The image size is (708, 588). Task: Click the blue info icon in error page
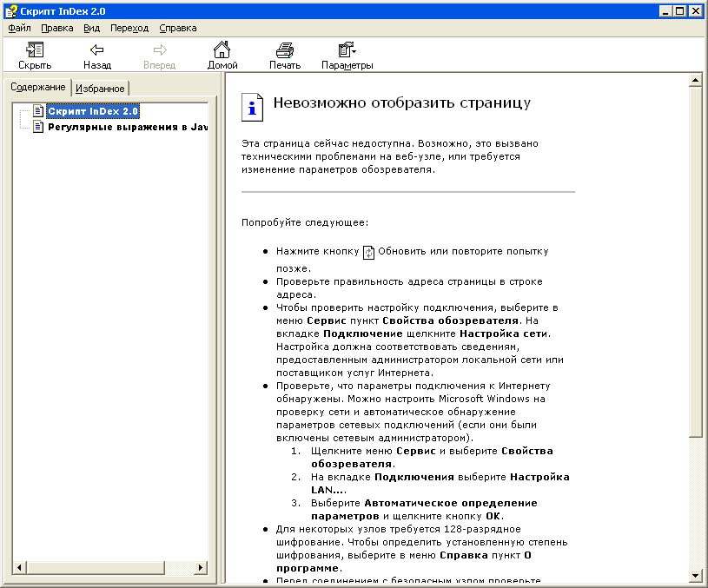[252, 107]
